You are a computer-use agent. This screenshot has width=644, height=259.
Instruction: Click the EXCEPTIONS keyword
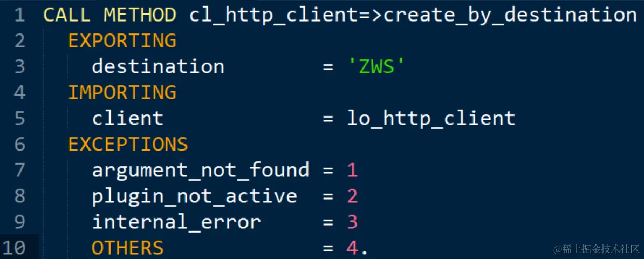[x=128, y=145]
